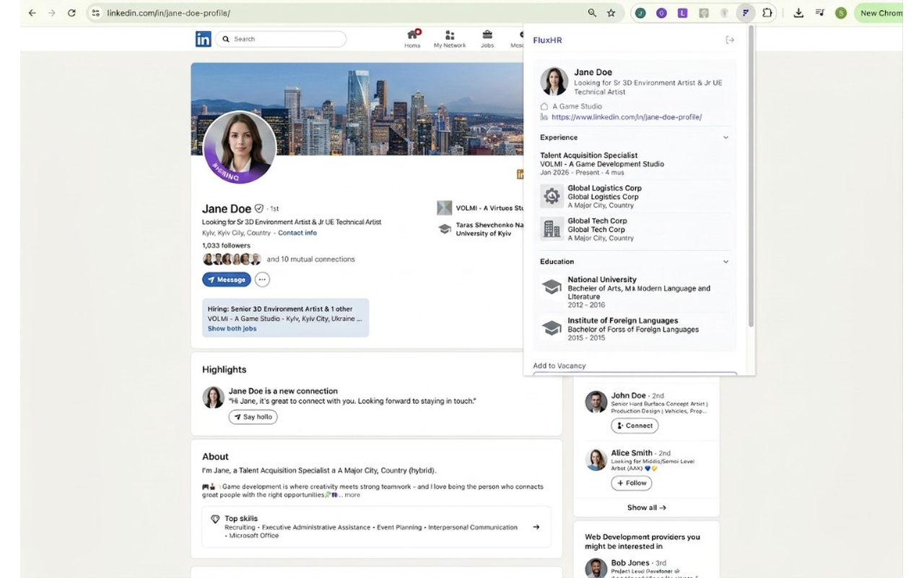The image size is (924, 578).
Task: Click Show all people link
Action: (647, 507)
